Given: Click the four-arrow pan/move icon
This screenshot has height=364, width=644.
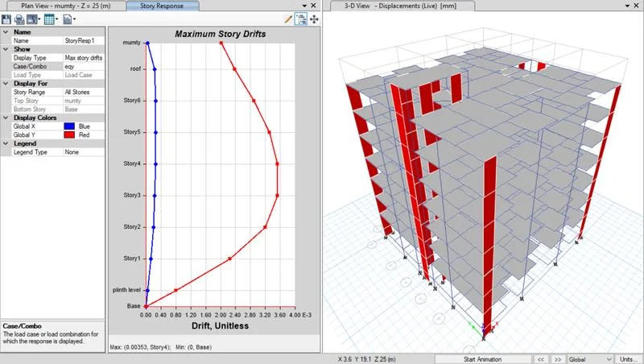Looking at the screenshot, I should (x=314, y=19).
